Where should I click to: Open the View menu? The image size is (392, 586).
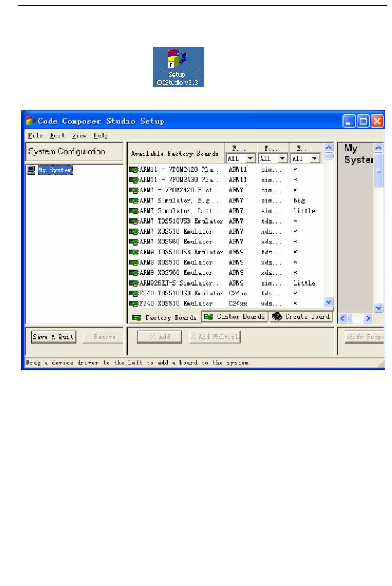pos(79,135)
